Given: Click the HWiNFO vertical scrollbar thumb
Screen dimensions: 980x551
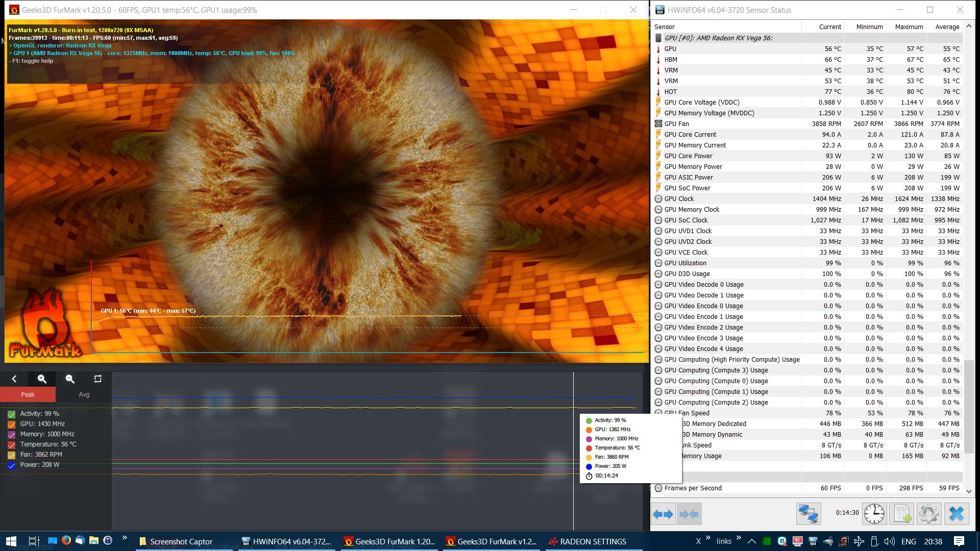Looking at the screenshot, I should pos(969,407).
